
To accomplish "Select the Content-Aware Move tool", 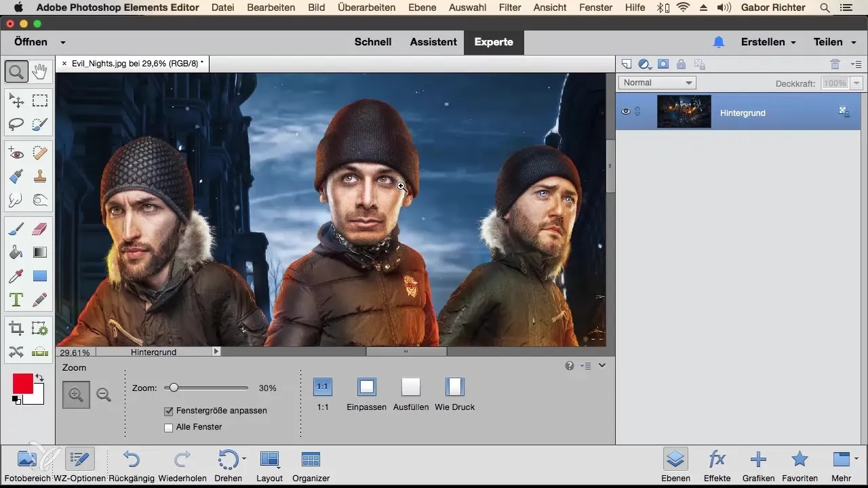I will point(16,352).
